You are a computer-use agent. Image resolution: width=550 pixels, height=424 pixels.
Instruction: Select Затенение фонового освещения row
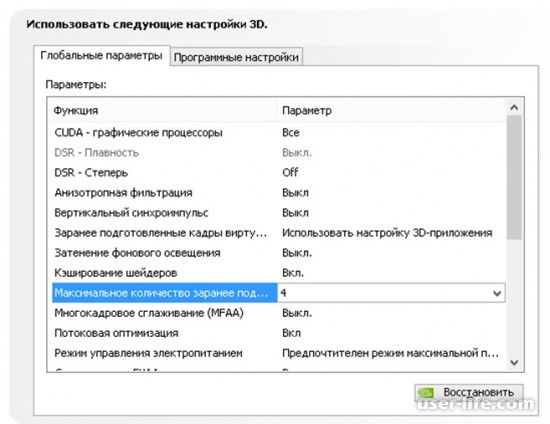point(279,253)
